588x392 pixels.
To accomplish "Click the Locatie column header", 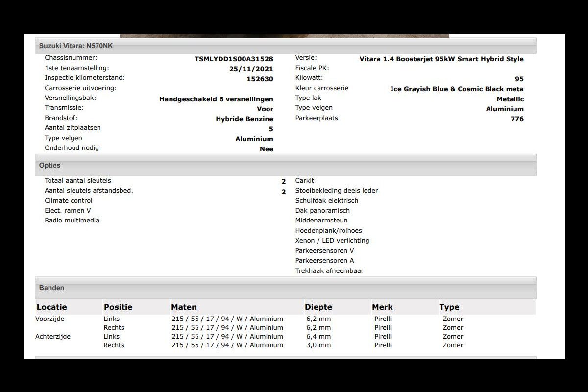I will pyautogui.click(x=51, y=307).
